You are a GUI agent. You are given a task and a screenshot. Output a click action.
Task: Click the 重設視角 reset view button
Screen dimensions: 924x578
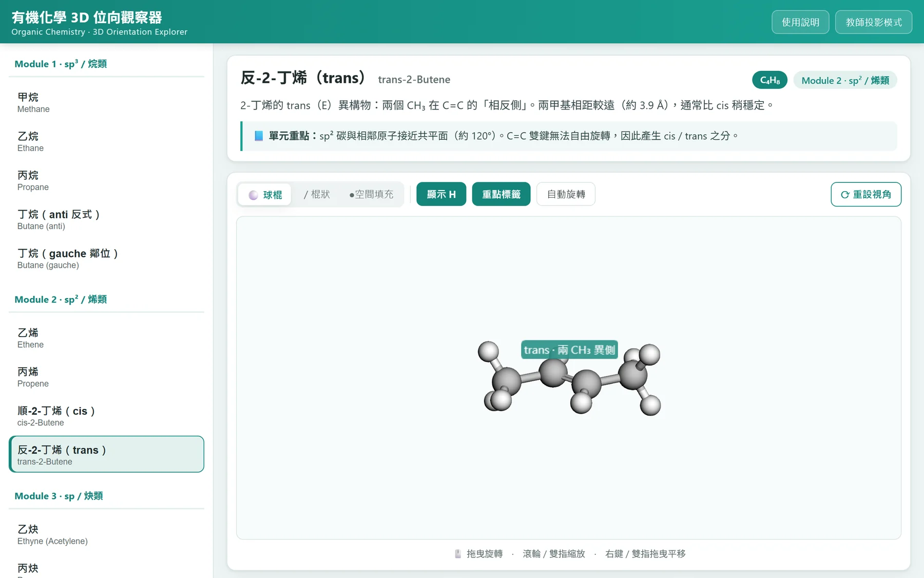865,194
